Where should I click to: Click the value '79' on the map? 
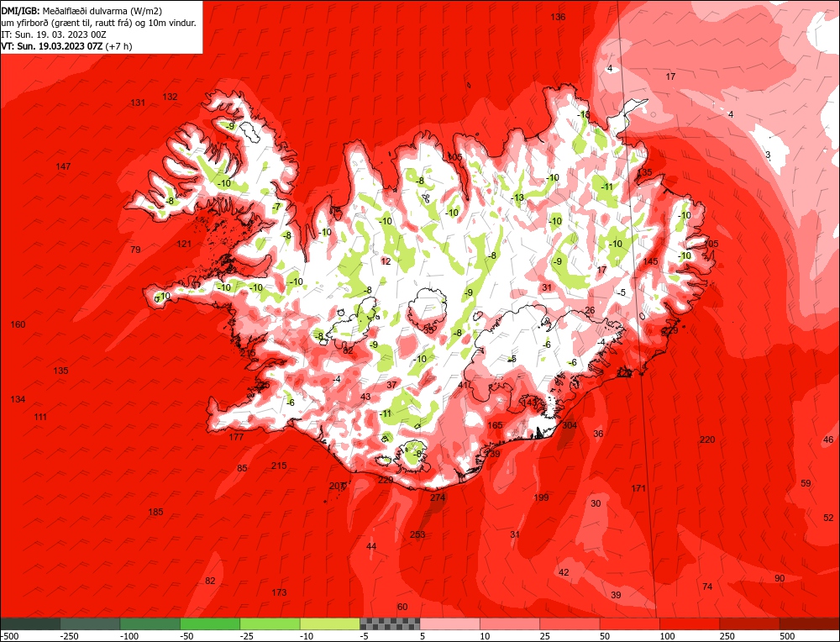(x=135, y=250)
